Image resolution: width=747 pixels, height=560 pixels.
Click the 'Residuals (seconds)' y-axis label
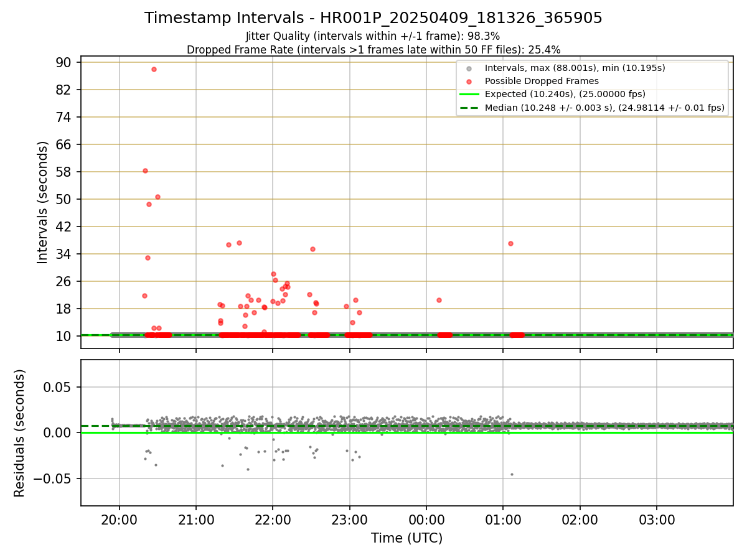[20, 433]
